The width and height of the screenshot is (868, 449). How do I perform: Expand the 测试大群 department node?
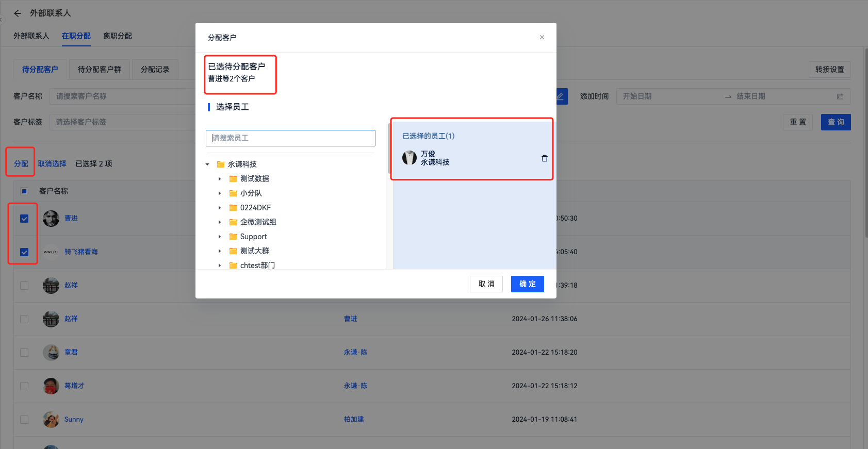(x=220, y=251)
